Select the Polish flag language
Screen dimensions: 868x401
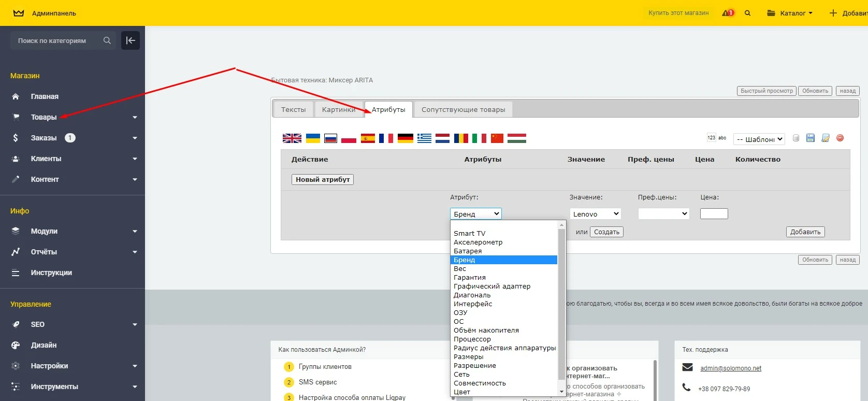point(349,138)
